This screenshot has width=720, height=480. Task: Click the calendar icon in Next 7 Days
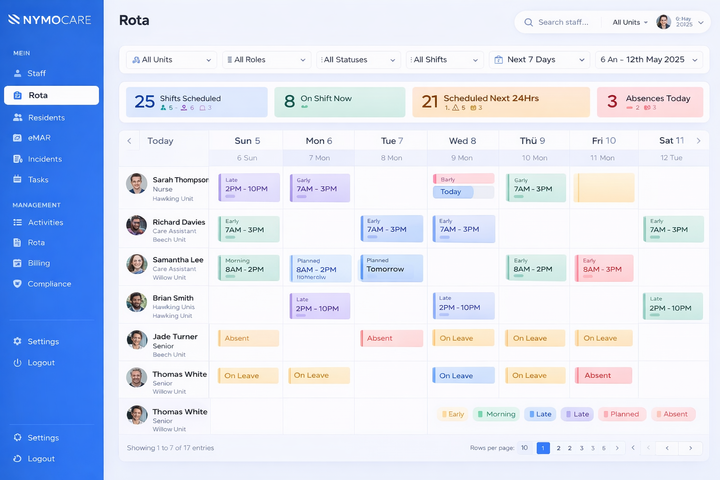(x=498, y=60)
